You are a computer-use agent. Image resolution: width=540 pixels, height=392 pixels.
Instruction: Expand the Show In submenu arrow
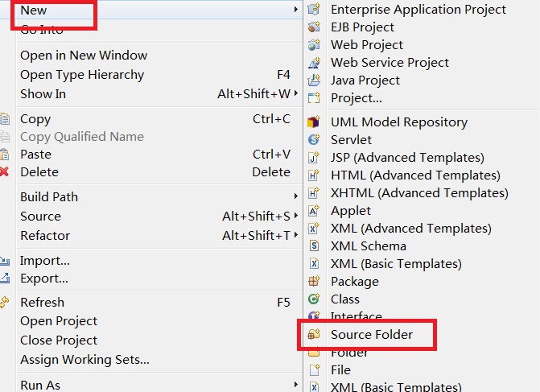pyautogui.click(x=296, y=94)
